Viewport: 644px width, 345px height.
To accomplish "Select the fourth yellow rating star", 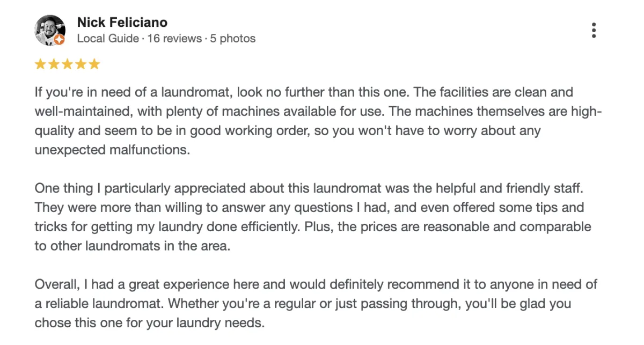I will (80, 64).
